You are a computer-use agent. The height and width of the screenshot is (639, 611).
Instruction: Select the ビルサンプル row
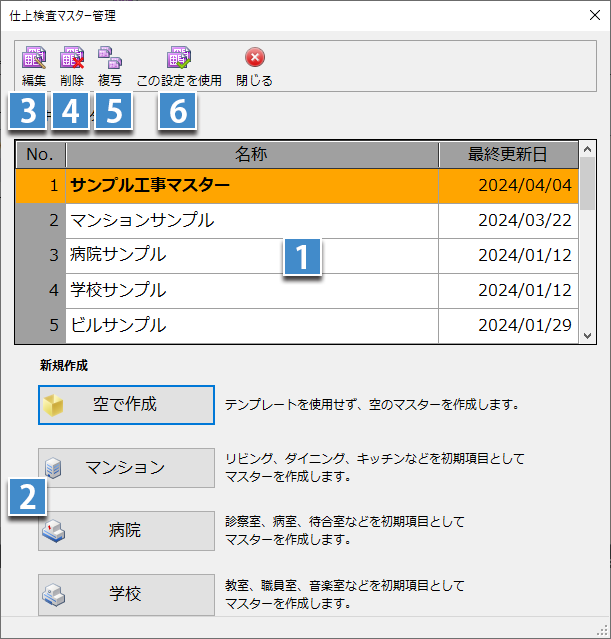[297, 326]
